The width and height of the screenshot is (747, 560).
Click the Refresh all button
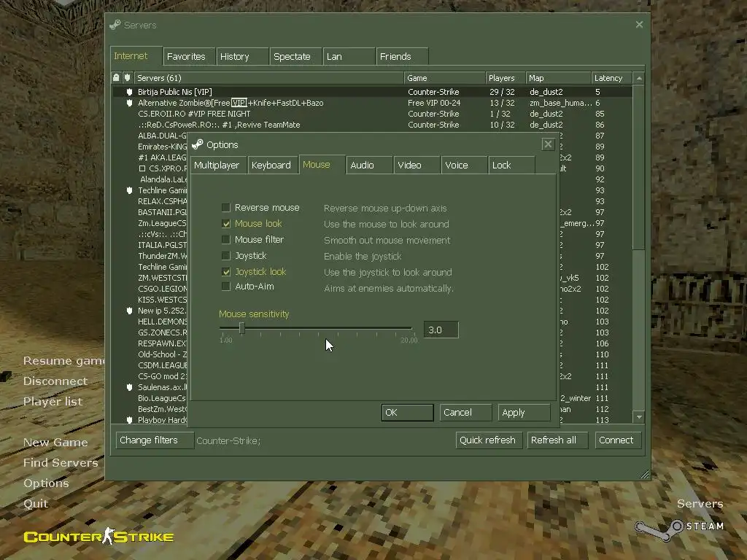[557, 440]
